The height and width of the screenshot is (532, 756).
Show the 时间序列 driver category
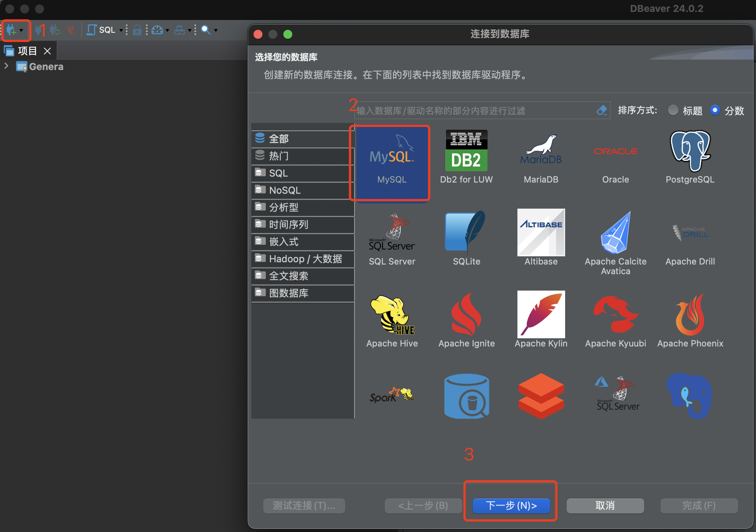[303, 224]
